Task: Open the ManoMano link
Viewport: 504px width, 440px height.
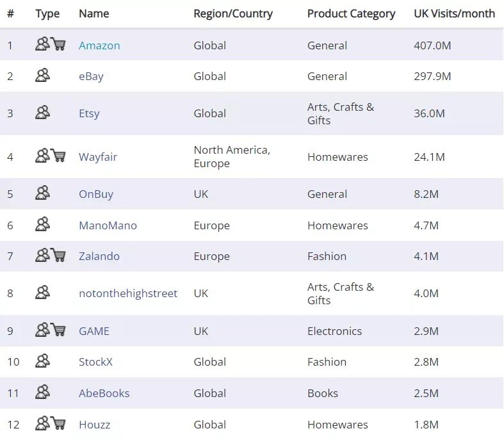Action: click(108, 225)
